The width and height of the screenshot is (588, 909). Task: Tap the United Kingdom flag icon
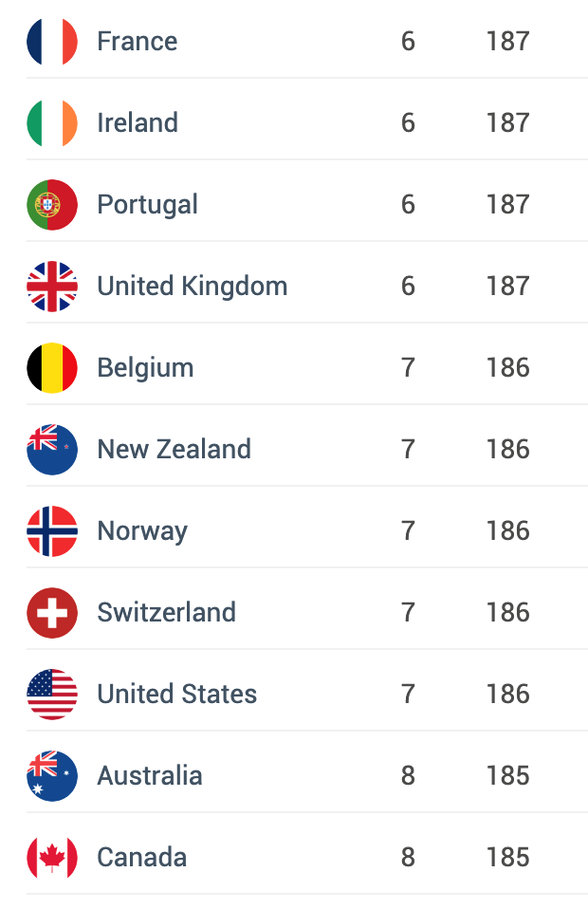coord(52,287)
